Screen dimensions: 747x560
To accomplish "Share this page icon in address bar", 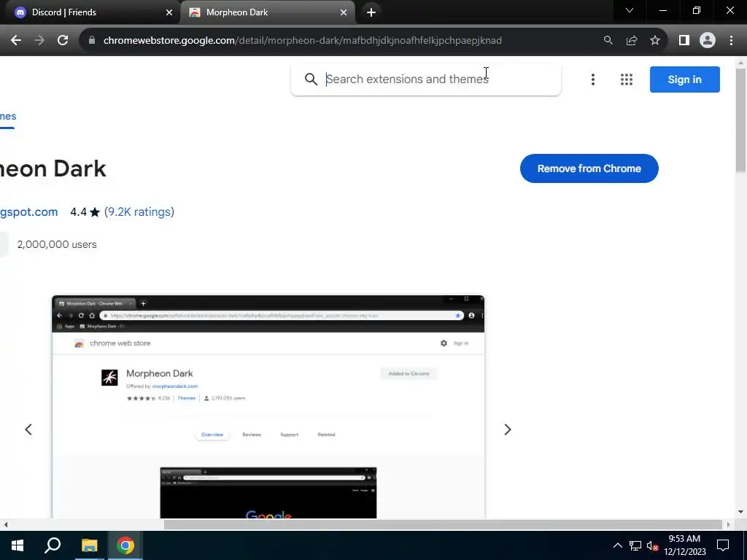I will click(x=632, y=41).
